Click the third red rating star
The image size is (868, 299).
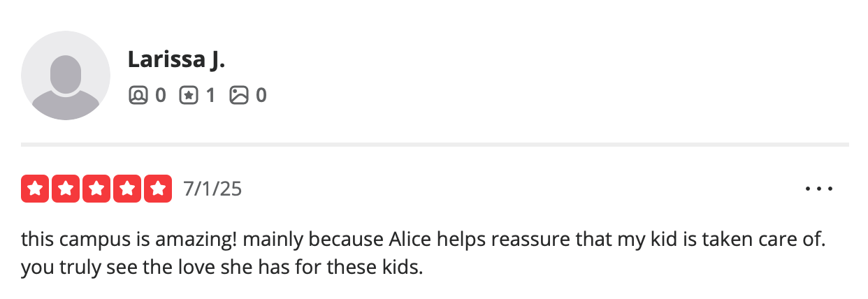[96, 189]
